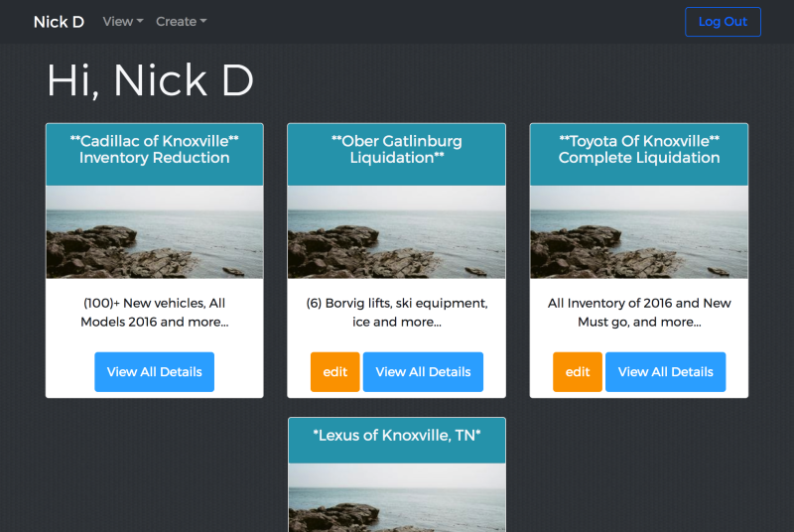
Task: Click the '(6) Borvig lifts' description text
Action: (x=396, y=313)
